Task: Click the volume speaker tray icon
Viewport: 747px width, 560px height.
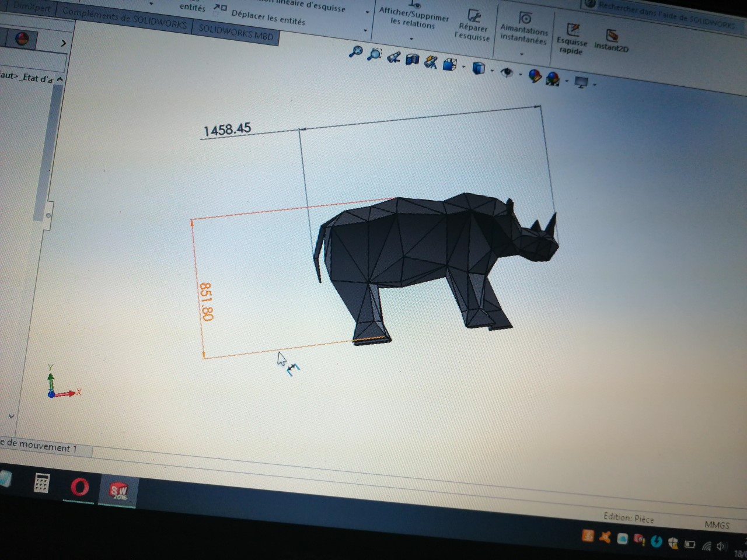Action: click(x=721, y=547)
